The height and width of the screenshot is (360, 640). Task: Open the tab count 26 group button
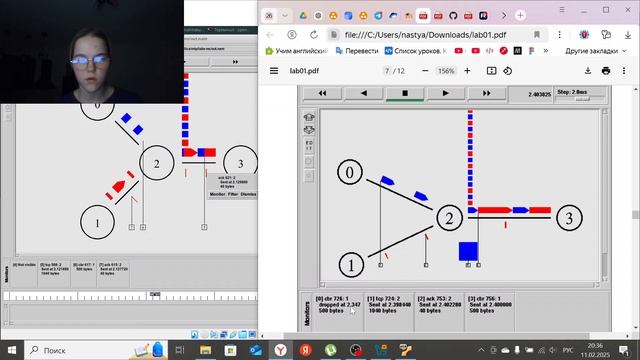(x=269, y=16)
